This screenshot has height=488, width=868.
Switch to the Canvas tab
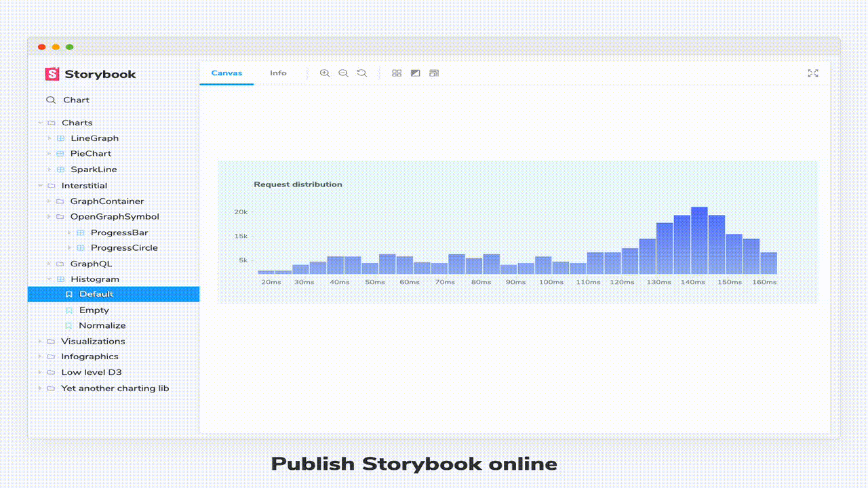tap(226, 73)
